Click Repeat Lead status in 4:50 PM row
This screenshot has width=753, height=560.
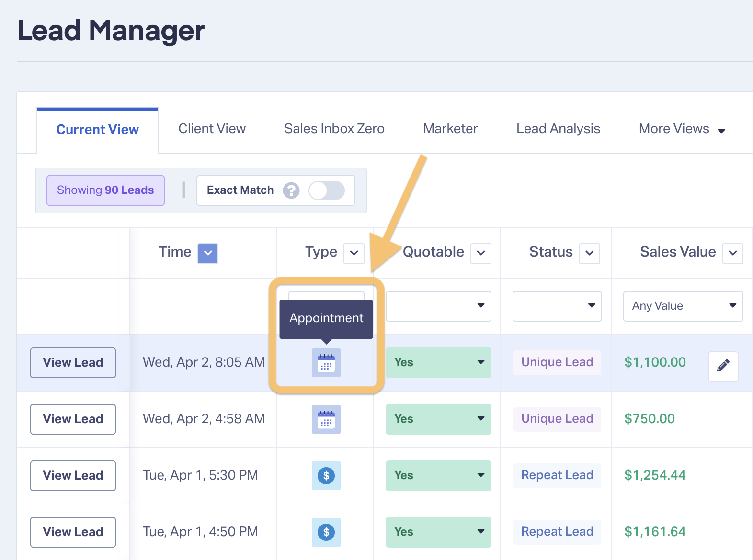tap(557, 532)
